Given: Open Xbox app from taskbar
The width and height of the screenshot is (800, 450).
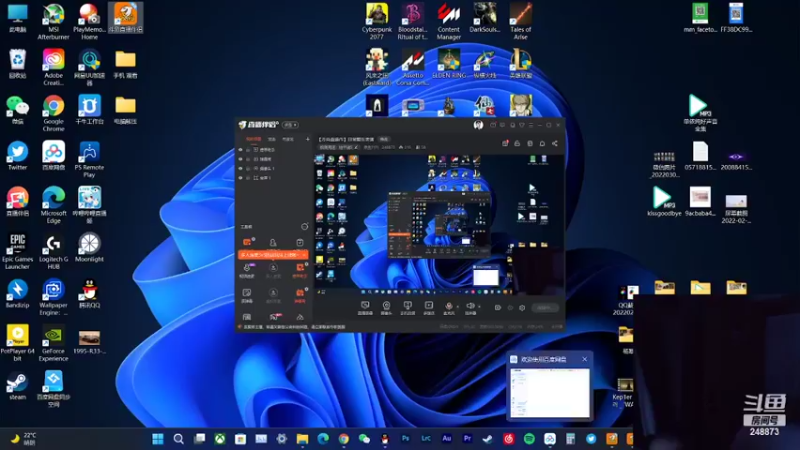Looking at the screenshot, I should [x=220, y=439].
